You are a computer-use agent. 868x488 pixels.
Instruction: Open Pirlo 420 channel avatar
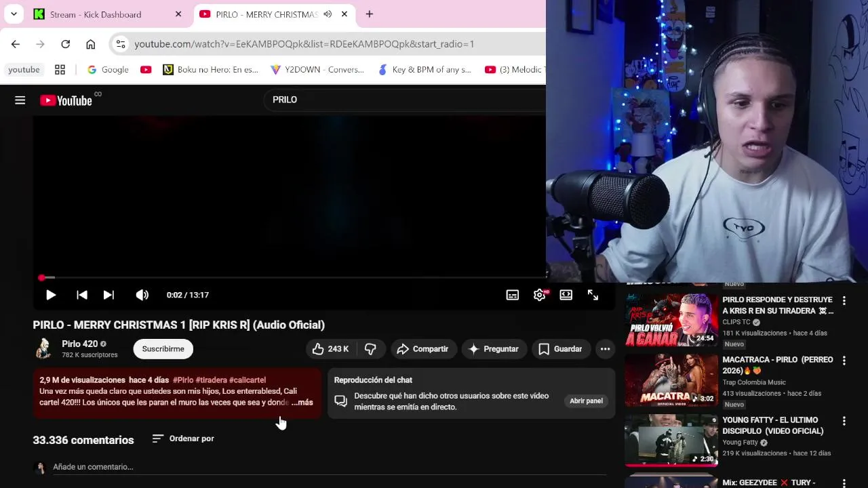pyautogui.click(x=43, y=348)
